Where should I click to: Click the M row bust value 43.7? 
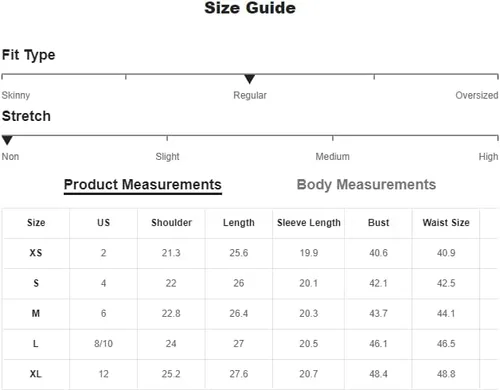click(x=378, y=313)
